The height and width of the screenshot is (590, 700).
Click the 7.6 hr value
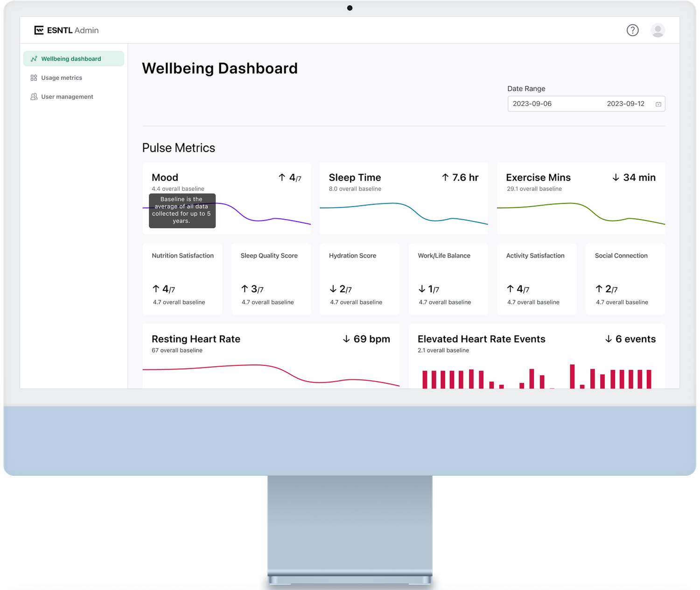[x=465, y=177]
